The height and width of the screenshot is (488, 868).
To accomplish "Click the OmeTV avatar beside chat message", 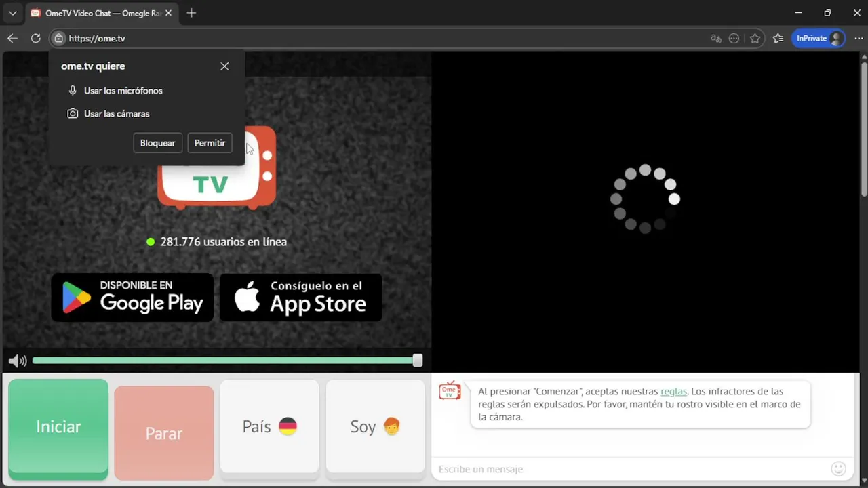I will pyautogui.click(x=450, y=390).
